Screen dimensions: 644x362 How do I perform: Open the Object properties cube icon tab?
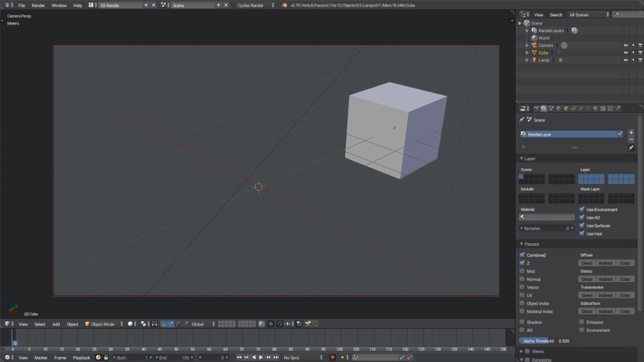(x=565, y=107)
